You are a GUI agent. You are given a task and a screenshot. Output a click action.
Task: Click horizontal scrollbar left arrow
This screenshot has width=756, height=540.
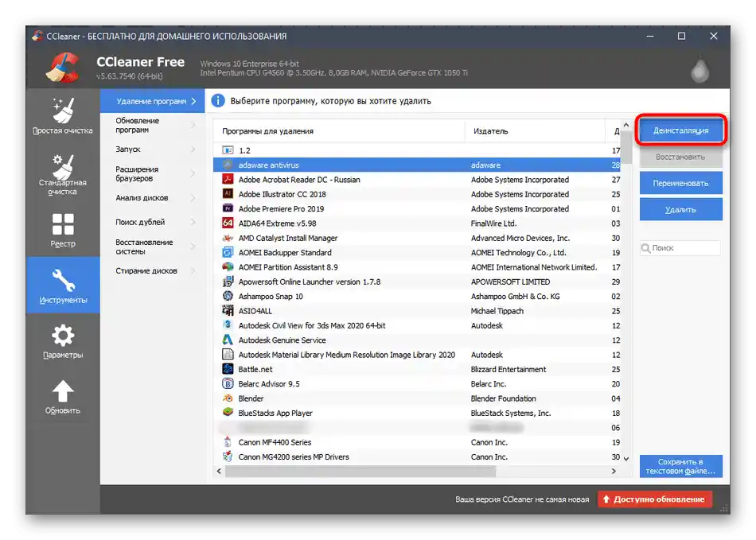click(219, 471)
